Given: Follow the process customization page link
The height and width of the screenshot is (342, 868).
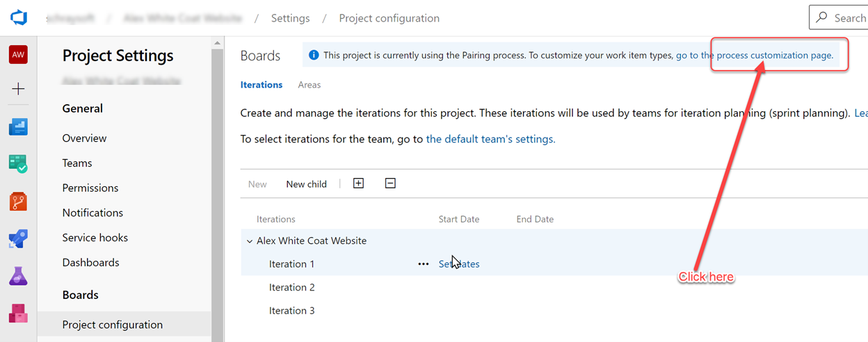Looking at the screenshot, I should (x=755, y=55).
